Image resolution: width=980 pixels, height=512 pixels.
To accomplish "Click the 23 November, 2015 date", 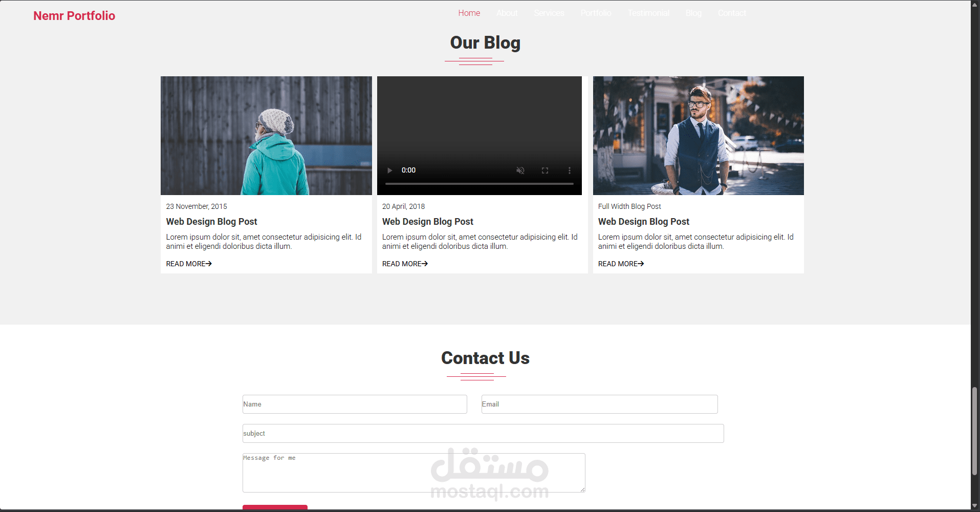I will pyautogui.click(x=197, y=206).
